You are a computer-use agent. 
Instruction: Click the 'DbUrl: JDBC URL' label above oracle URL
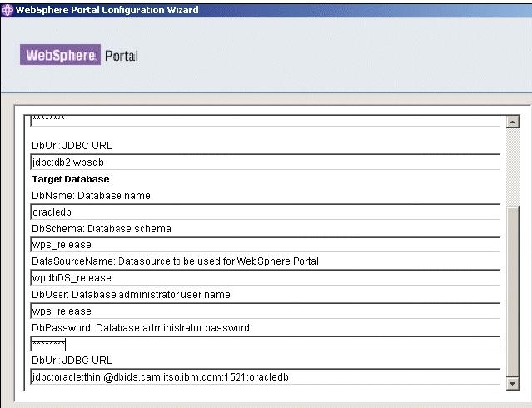click(x=72, y=361)
